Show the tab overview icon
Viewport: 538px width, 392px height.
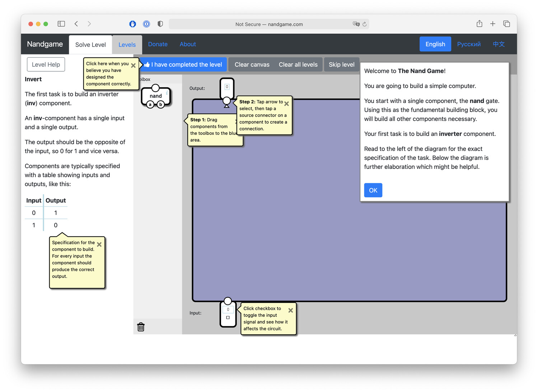[506, 24]
